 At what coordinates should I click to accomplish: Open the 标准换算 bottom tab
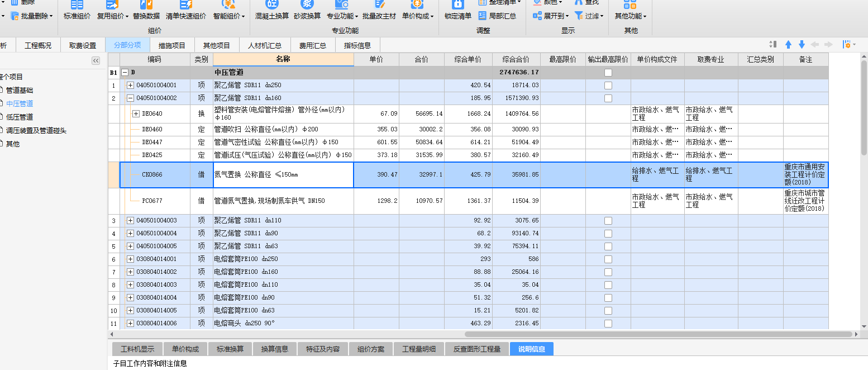(x=230, y=349)
